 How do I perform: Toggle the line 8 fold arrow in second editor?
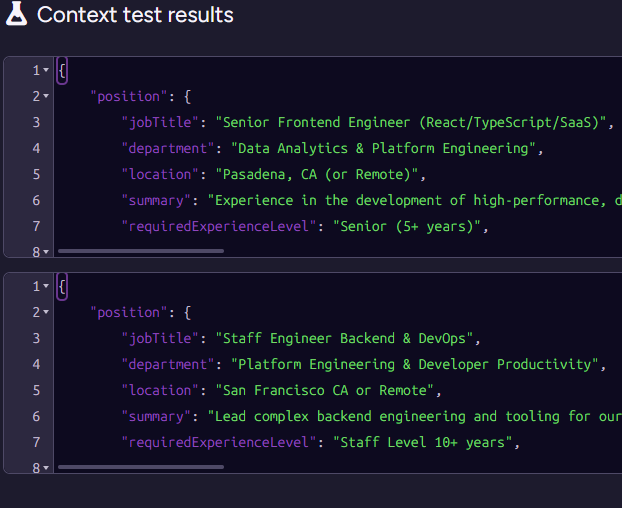point(46,468)
